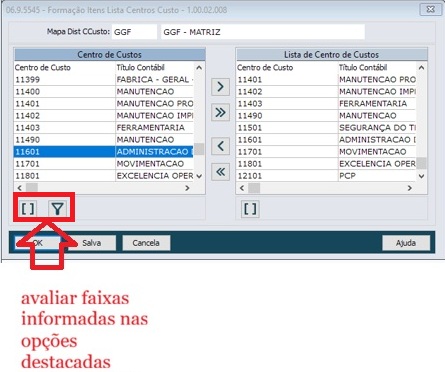This screenshot has height=372, width=445.
Task: Click the Mapa Dist CCusto code field
Action: [134, 32]
